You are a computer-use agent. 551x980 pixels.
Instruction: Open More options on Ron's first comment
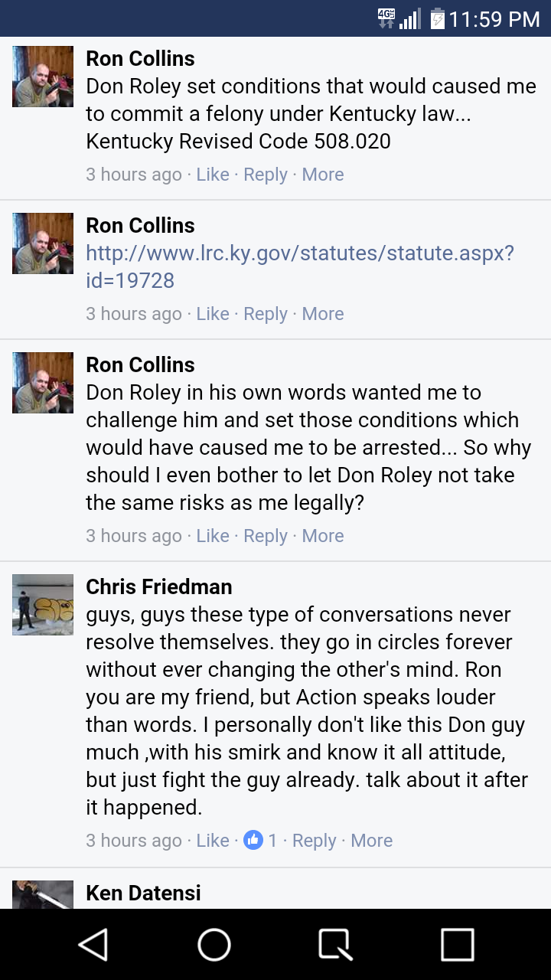(322, 175)
